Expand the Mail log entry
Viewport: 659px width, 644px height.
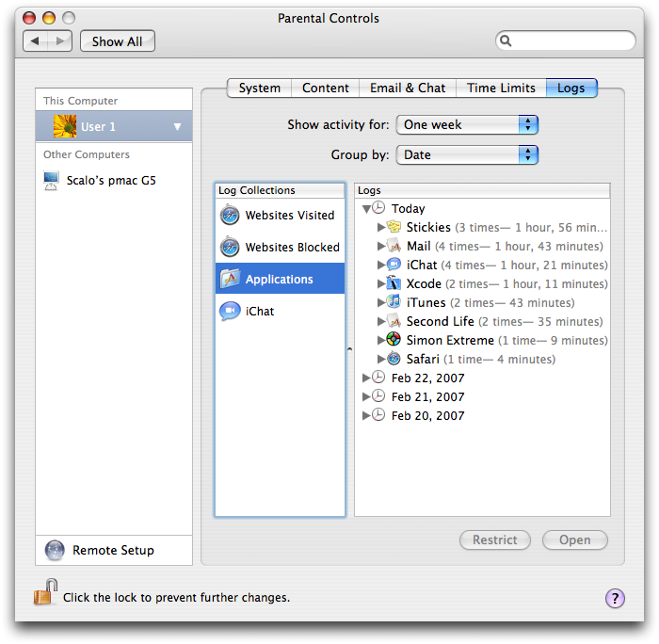380,246
